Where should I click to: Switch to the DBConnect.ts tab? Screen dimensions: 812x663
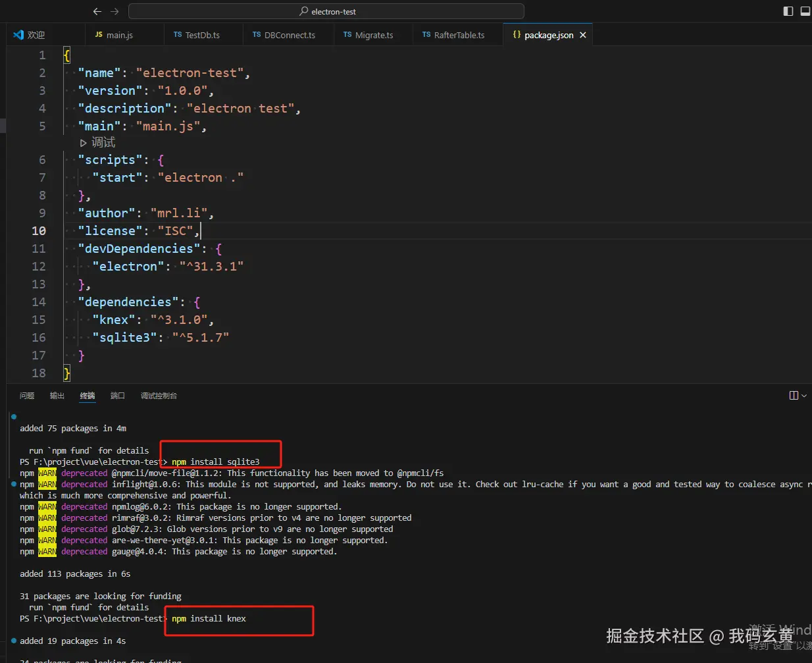[288, 35]
